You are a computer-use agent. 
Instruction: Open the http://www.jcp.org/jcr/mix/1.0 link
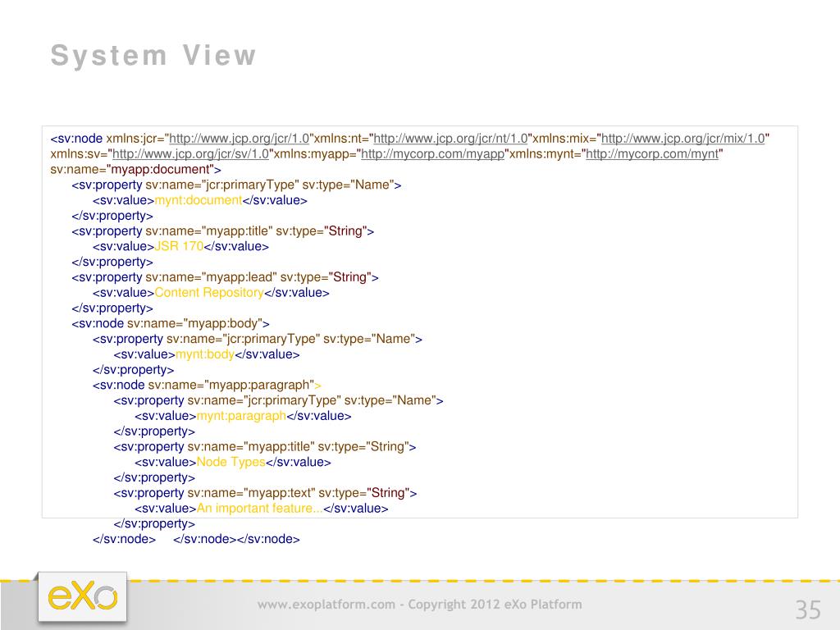(683, 139)
